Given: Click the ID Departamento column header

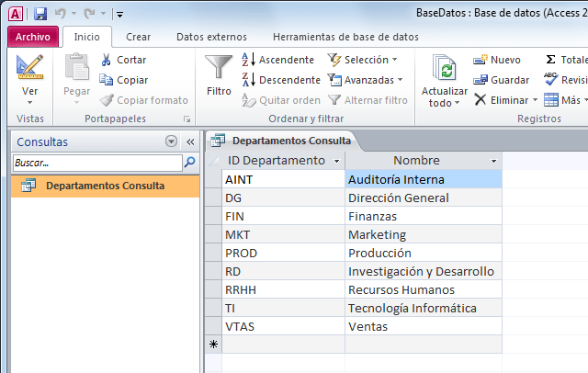Looking at the screenshot, I should (284, 161).
